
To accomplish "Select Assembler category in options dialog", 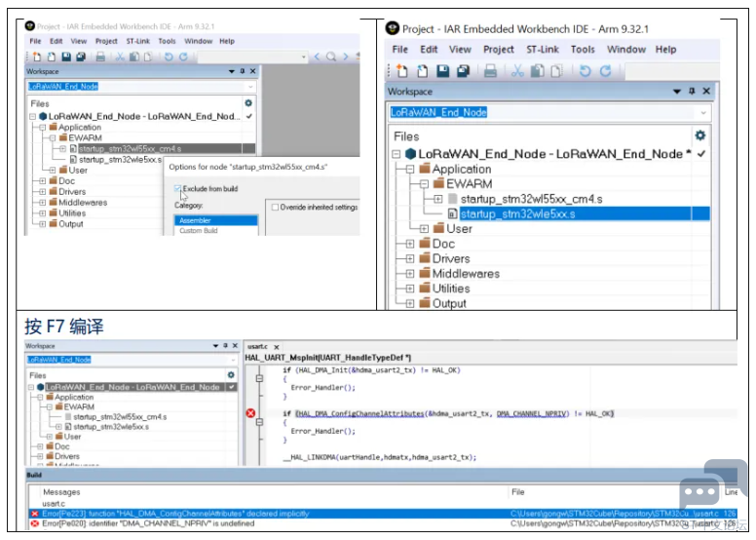I will pos(215,220).
